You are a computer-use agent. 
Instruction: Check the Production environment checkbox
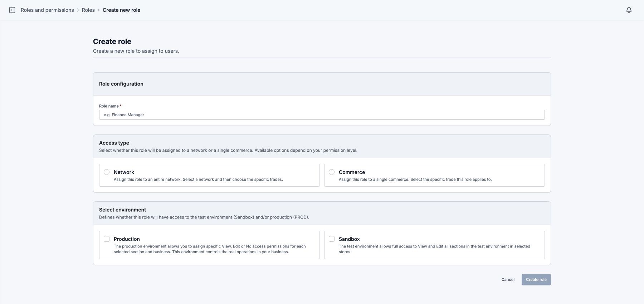point(107,239)
